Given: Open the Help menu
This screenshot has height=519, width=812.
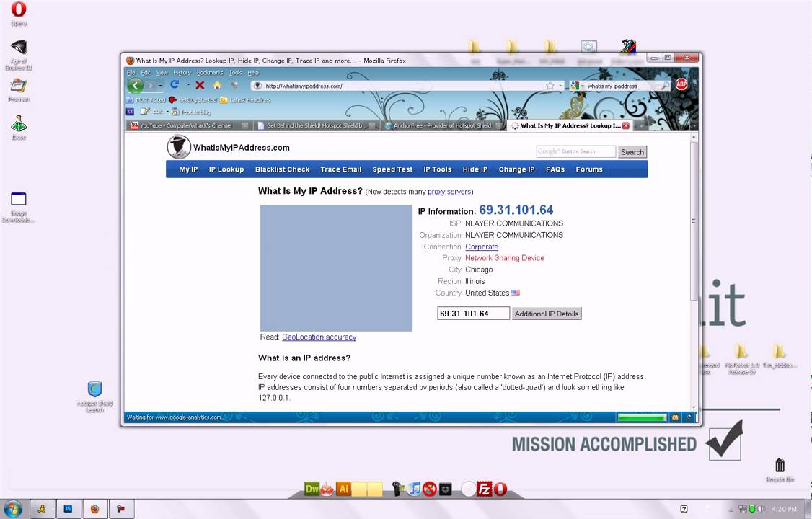Looking at the screenshot, I should click(x=252, y=73).
